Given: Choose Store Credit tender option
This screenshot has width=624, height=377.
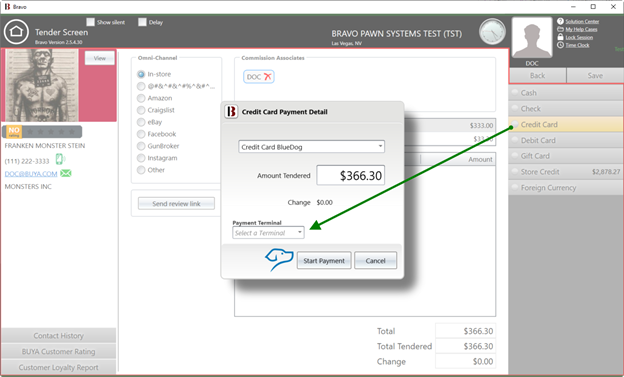Looking at the screenshot, I should pos(566,172).
